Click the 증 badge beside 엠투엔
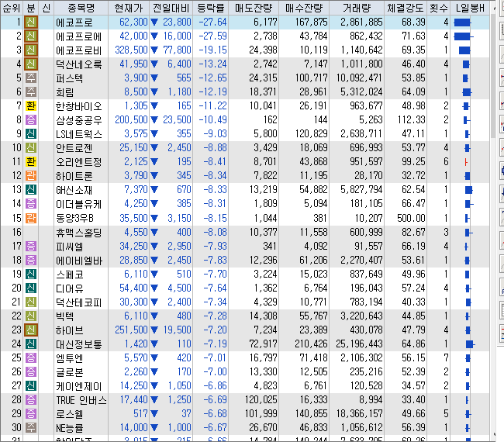 31,357
